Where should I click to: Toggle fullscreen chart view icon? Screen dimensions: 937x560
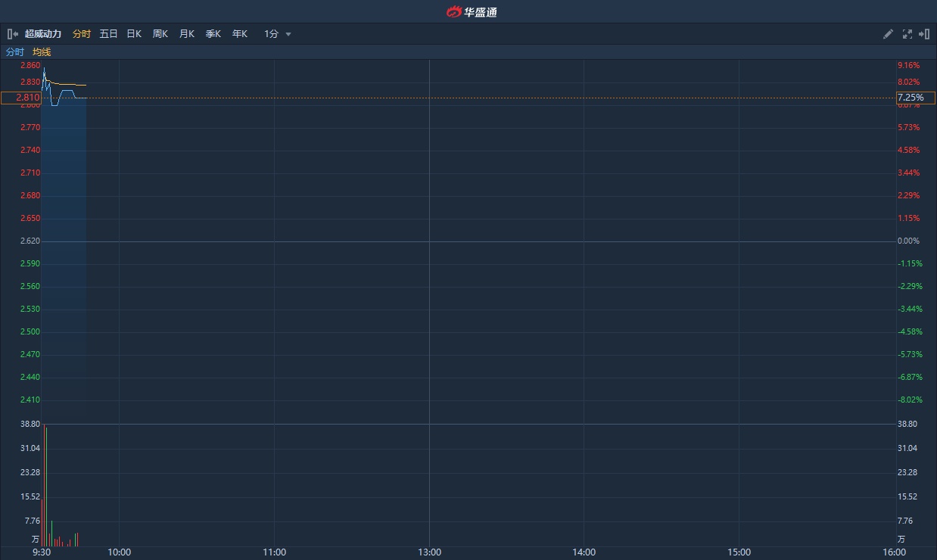click(907, 34)
